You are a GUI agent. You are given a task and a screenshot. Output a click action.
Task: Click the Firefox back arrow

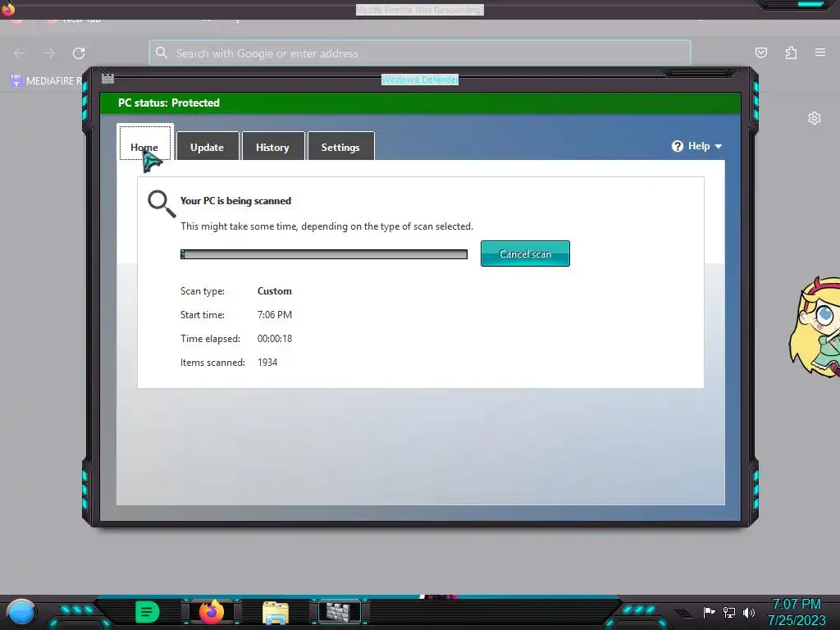pos(20,53)
